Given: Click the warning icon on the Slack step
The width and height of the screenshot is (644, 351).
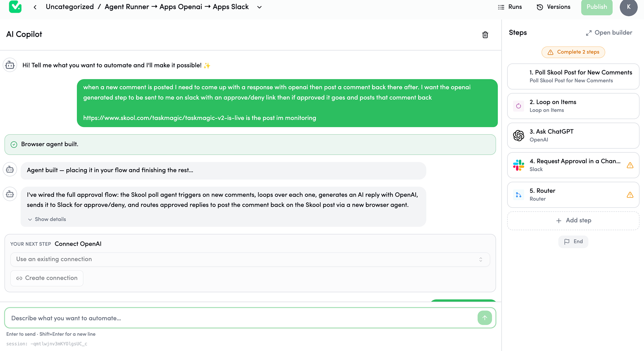Looking at the screenshot, I should click(x=630, y=165).
